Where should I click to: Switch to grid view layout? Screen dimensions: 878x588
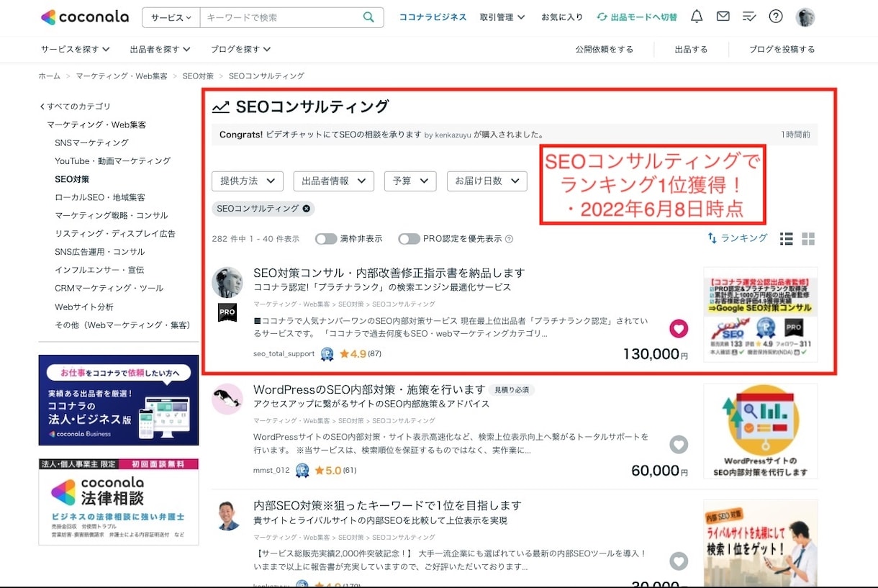(808, 239)
